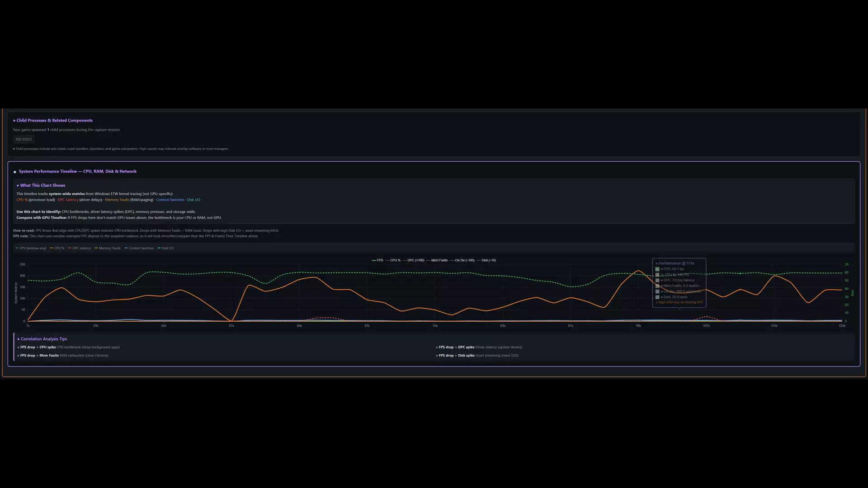Click the Disk: 30.0 ops/s tooltip row
Screen dimensions: 868x488
[672, 297]
